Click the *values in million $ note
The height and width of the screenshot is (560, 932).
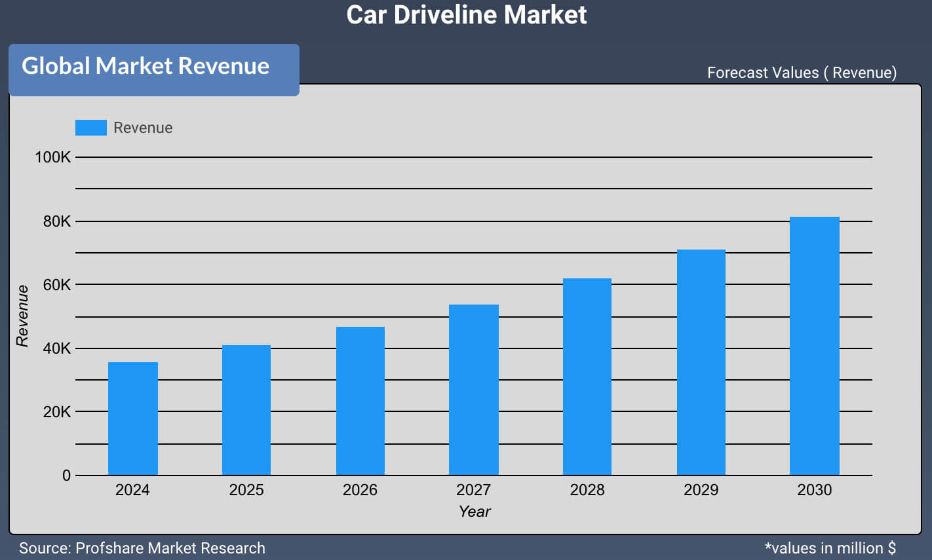point(830,548)
